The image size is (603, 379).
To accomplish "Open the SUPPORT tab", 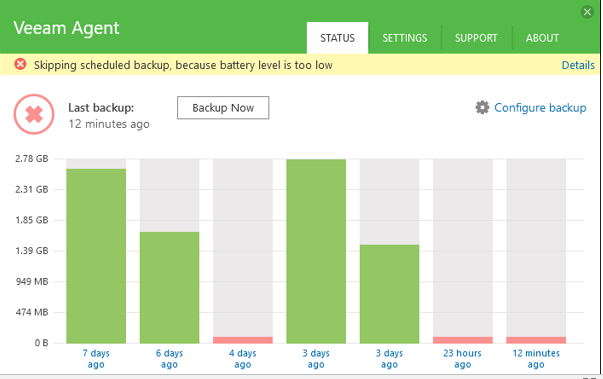I will [x=476, y=38].
